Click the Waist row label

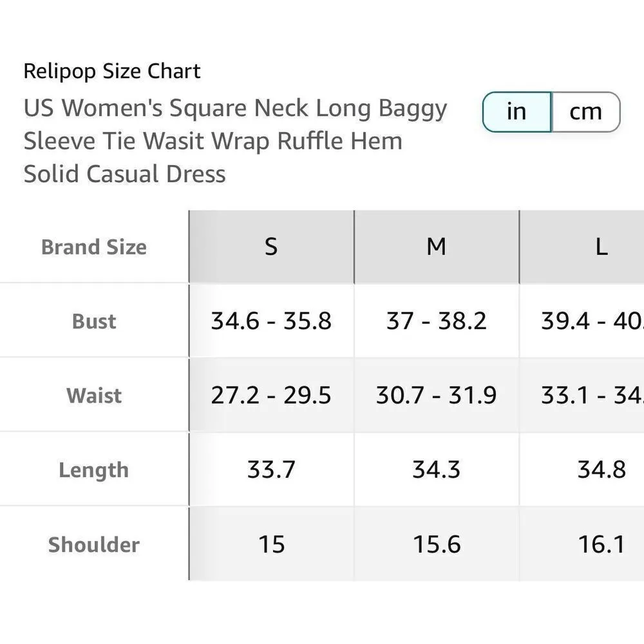point(94,395)
